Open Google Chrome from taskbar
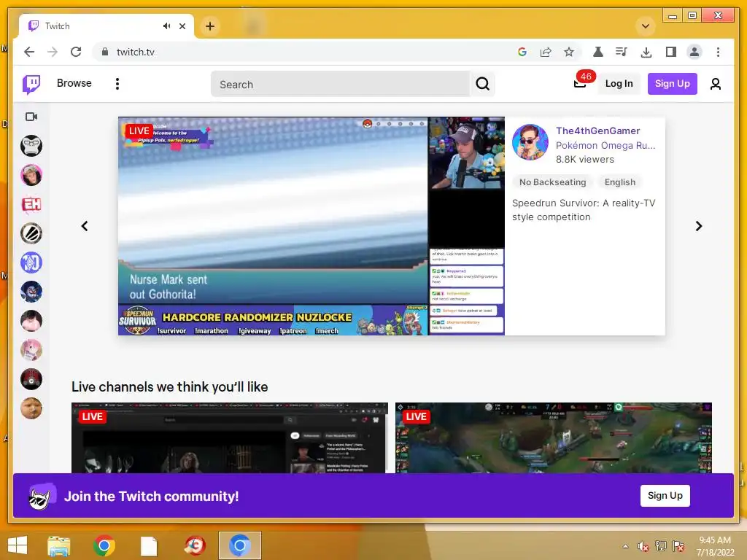Viewport: 747px width, 560px height. (104, 545)
